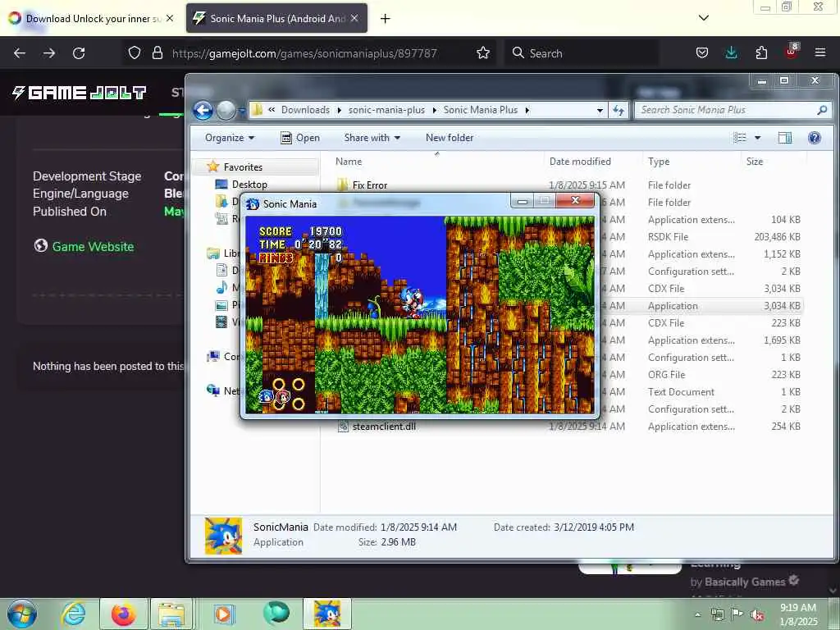
Task: Click Sonic Mania Plus breadcrumb segment
Action: point(481,110)
